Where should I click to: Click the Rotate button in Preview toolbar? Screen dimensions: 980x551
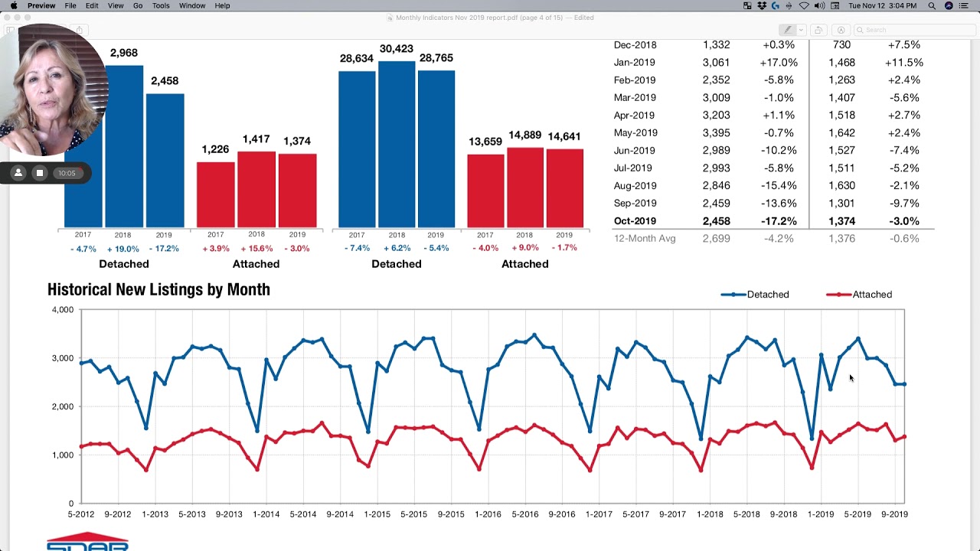pos(818,30)
